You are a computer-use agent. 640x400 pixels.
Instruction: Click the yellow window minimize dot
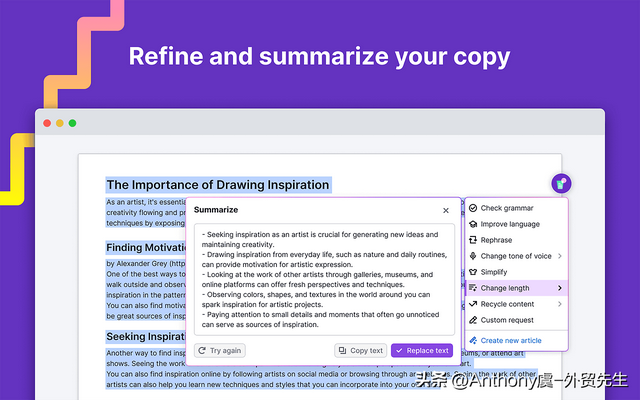(x=60, y=123)
